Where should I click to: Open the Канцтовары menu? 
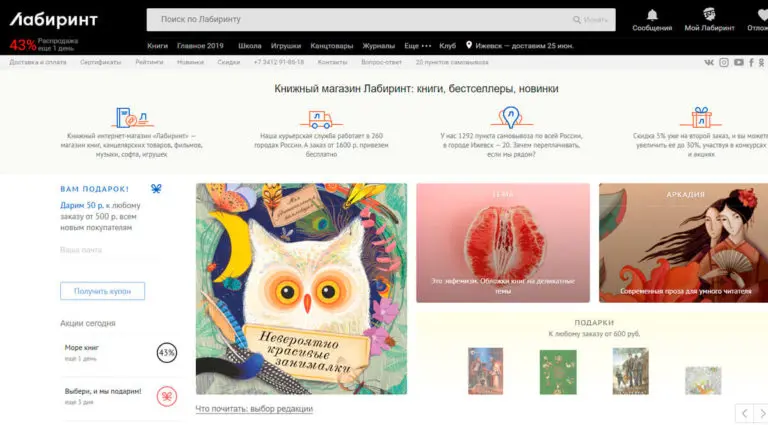click(332, 46)
